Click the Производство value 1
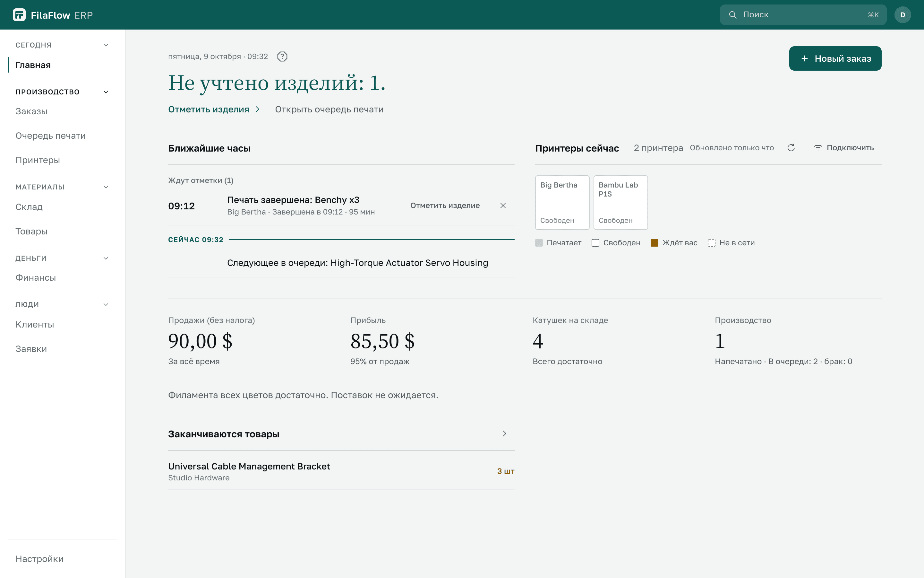The height and width of the screenshot is (578, 924). tap(720, 341)
